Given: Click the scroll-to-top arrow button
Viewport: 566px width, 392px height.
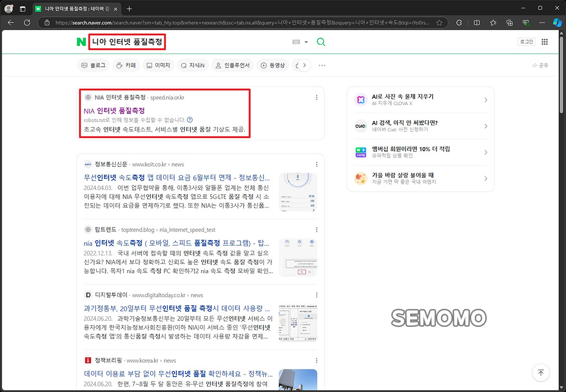Looking at the screenshot, I should (x=541, y=373).
